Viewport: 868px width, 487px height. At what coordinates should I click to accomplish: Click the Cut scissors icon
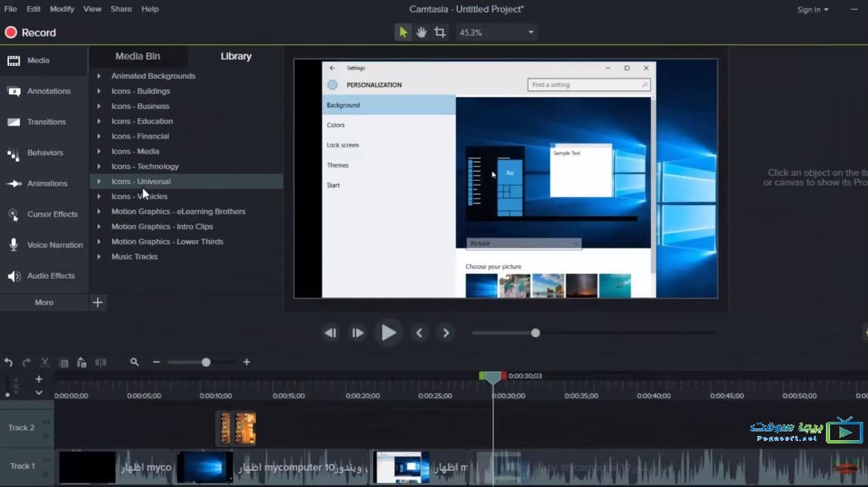(45, 363)
